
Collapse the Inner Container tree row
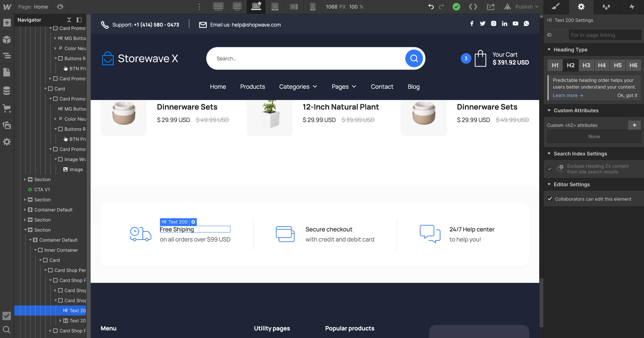[35, 250]
